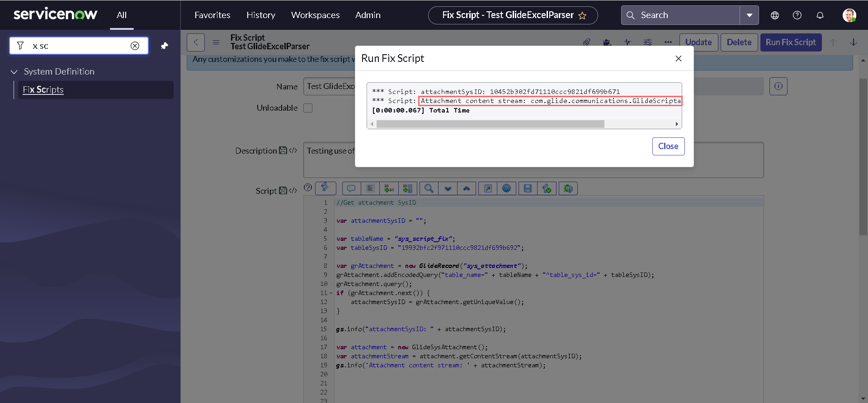Click the Name field info icon
Image resolution: width=868 pixels, height=403 pixels.
coord(778,86)
